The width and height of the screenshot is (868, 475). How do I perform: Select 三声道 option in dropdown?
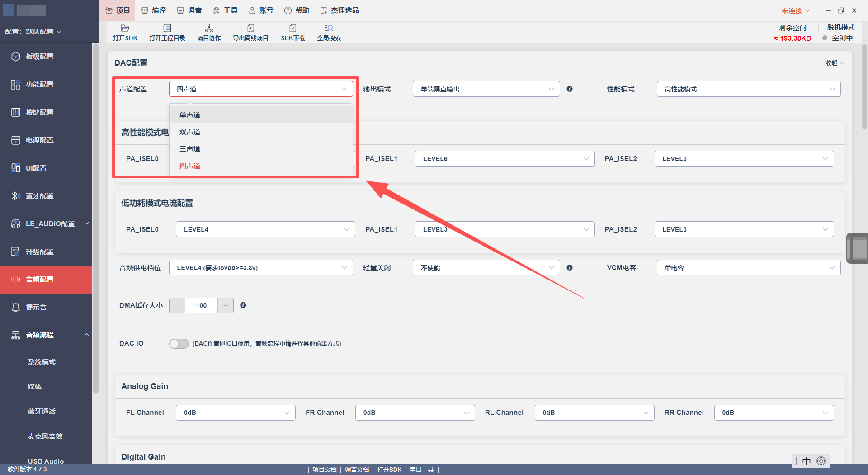click(261, 149)
